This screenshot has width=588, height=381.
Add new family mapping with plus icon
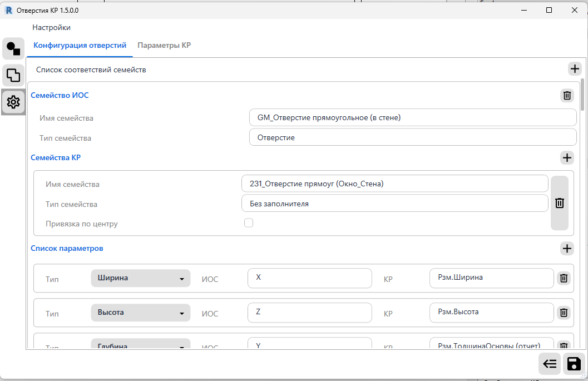[574, 69]
